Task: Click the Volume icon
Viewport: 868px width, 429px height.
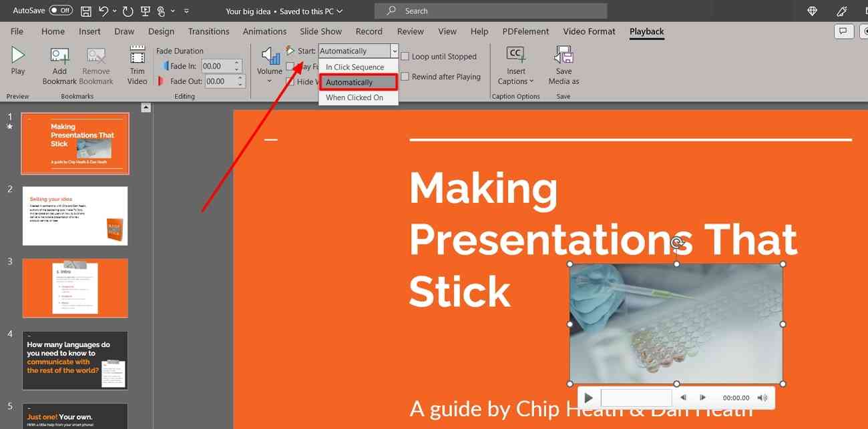Action: click(x=270, y=57)
